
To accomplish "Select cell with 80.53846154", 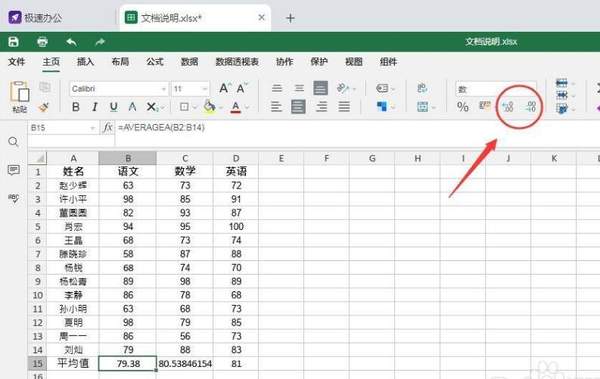I will coord(185,363).
